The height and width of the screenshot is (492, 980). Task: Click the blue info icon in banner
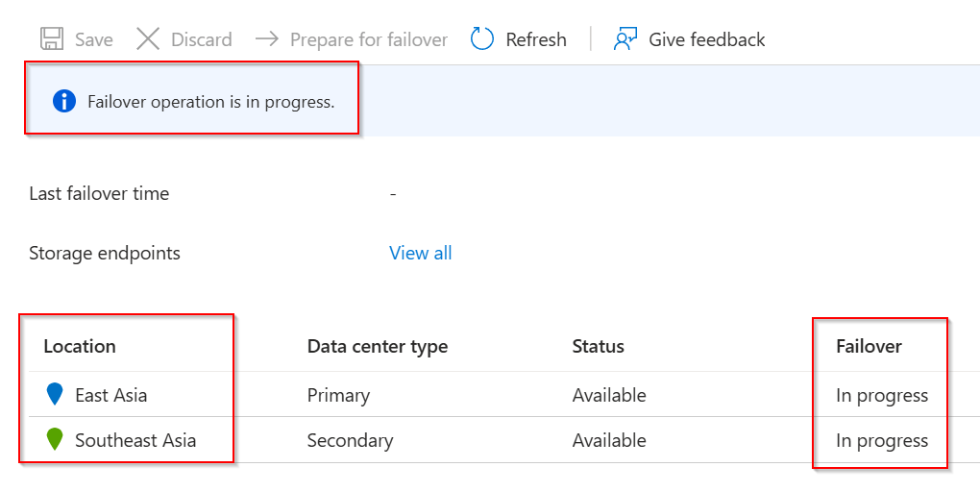[x=64, y=101]
